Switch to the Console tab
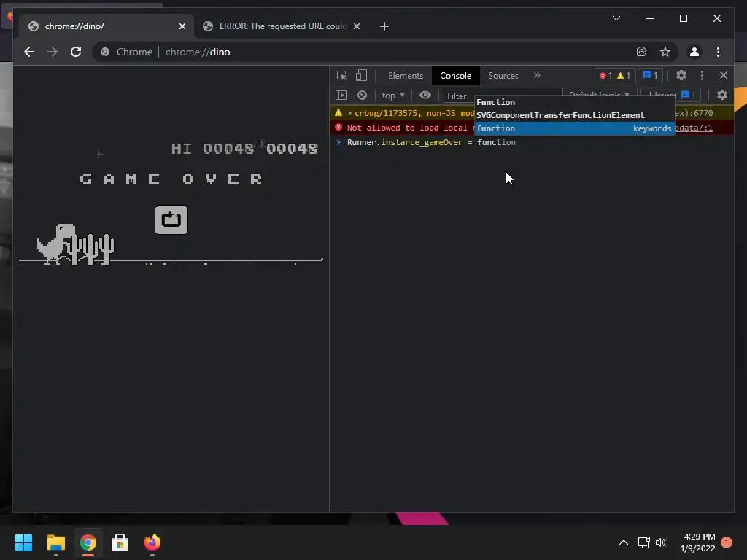747x560 pixels. 455,75
